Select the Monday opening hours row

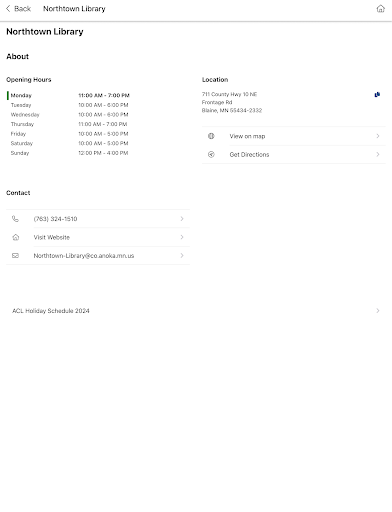(x=68, y=95)
